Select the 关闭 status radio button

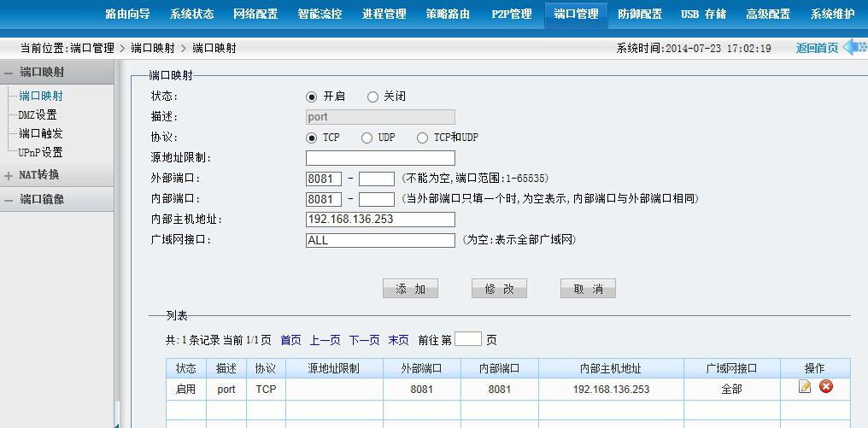(372, 97)
